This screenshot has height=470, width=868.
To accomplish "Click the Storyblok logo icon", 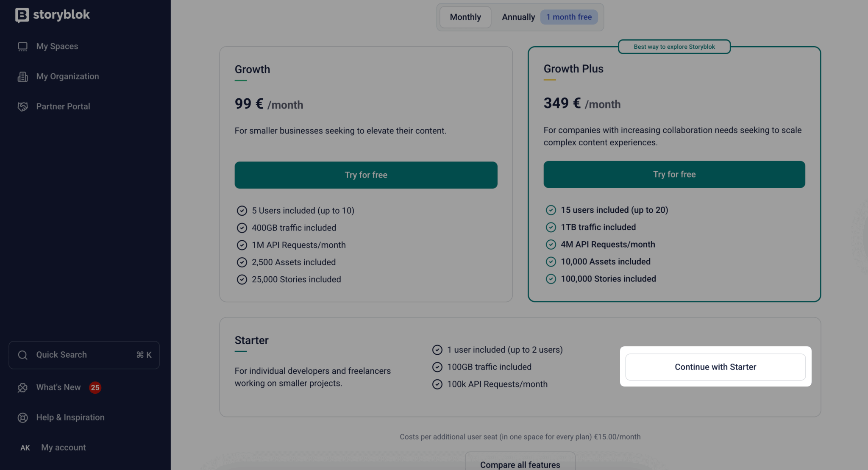I will pyautogui.click(x=22, y=15).
